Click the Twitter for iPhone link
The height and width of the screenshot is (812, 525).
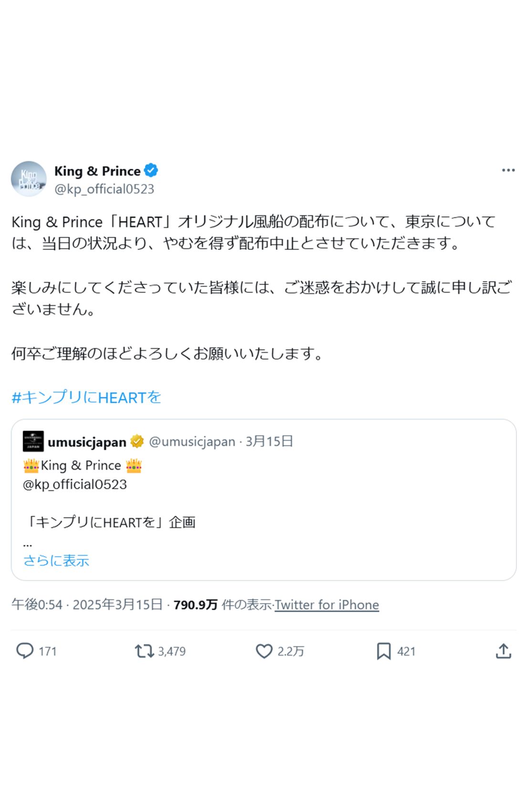(327, 604)
